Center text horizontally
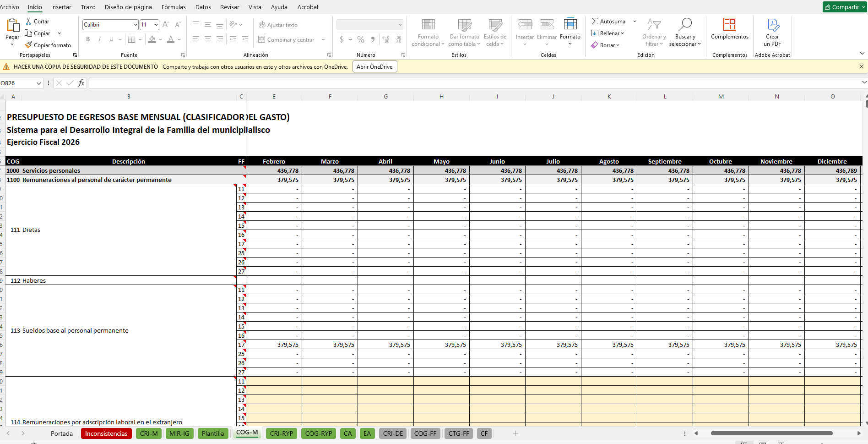Image resolution: width=868 pixels, height=444 pixels. [208, 39]
